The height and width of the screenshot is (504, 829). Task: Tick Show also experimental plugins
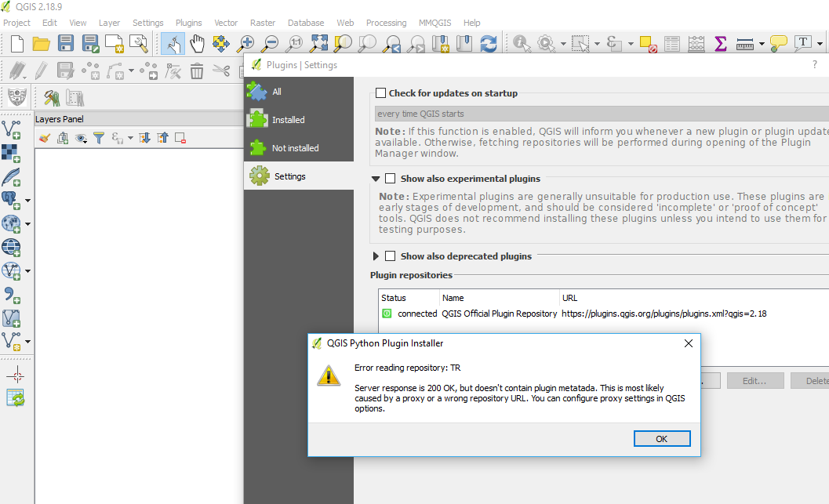pos(390,178)
